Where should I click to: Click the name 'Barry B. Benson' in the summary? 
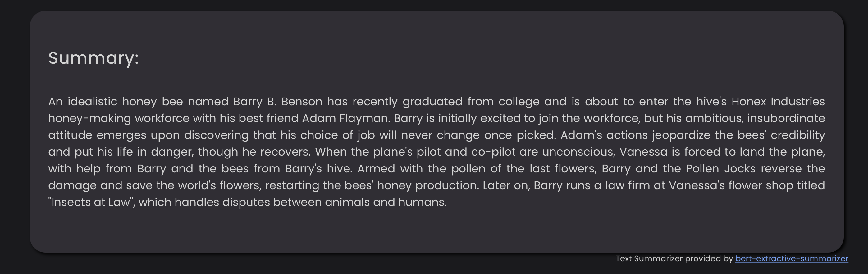click(x=278, y=102)
